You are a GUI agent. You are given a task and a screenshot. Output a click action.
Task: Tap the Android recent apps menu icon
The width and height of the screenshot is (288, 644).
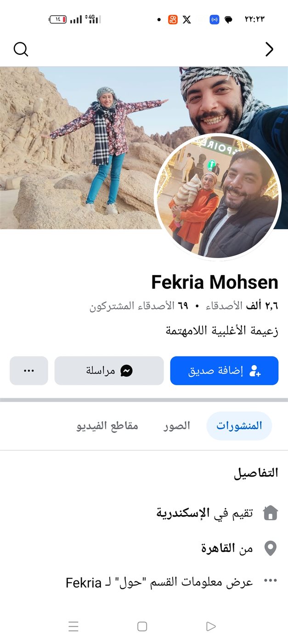click(x=73, y=626)
